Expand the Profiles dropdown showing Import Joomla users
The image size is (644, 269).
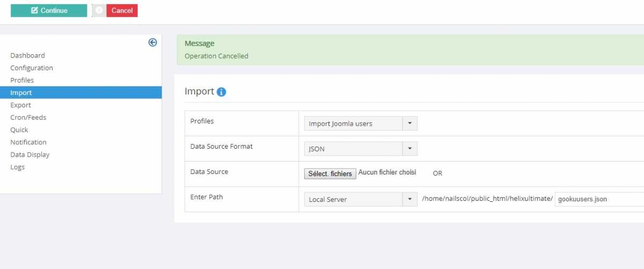coord(361,123)
